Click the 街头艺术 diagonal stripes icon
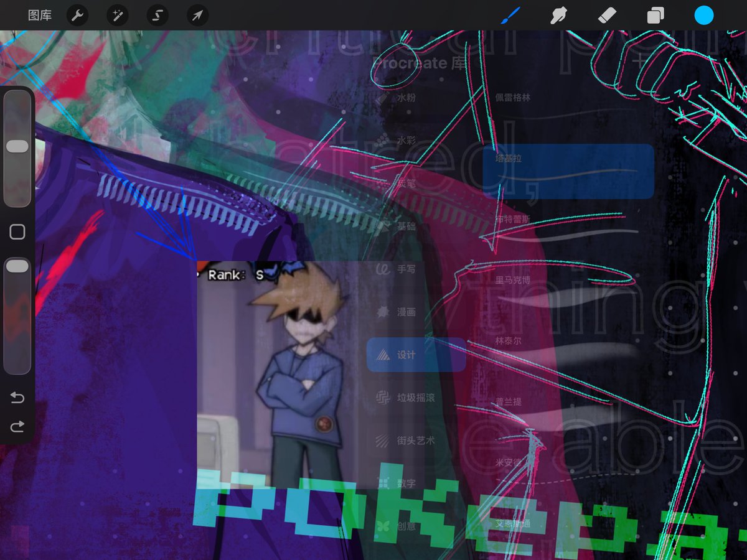The height and width of the screenshot is (560, 747). point(384,441)
